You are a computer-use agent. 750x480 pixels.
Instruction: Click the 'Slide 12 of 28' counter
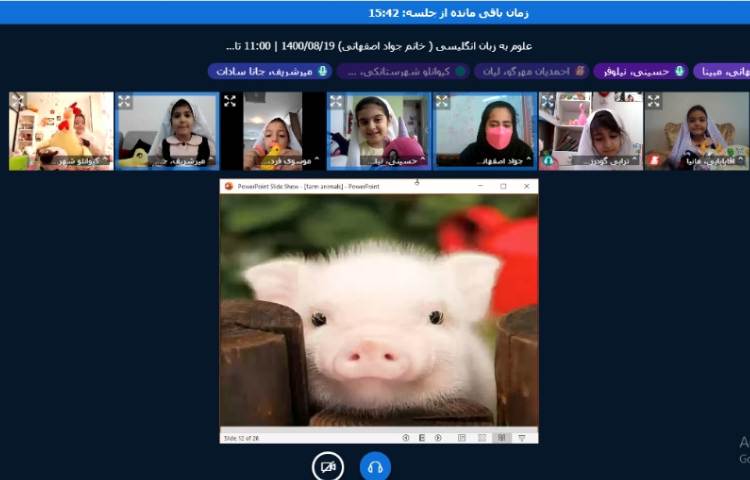click(242, 438)
